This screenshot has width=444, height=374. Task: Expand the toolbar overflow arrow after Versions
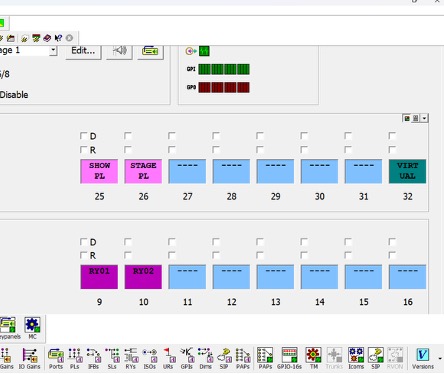[440, 359]
